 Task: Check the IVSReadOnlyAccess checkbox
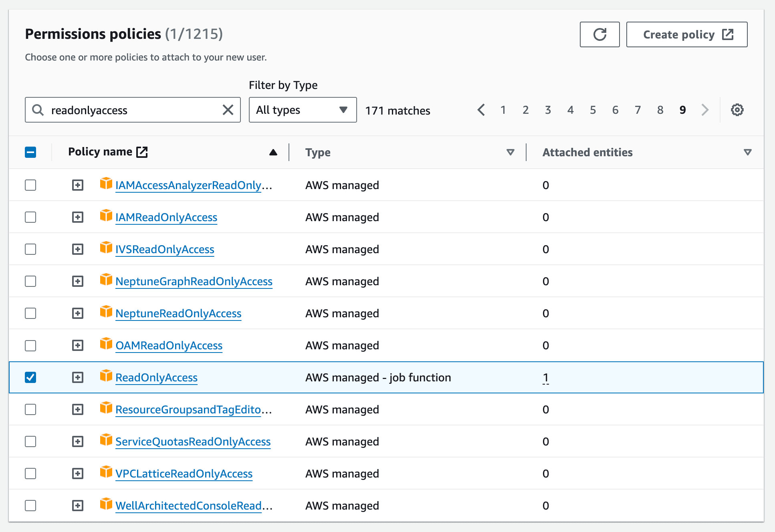[30, 249]
